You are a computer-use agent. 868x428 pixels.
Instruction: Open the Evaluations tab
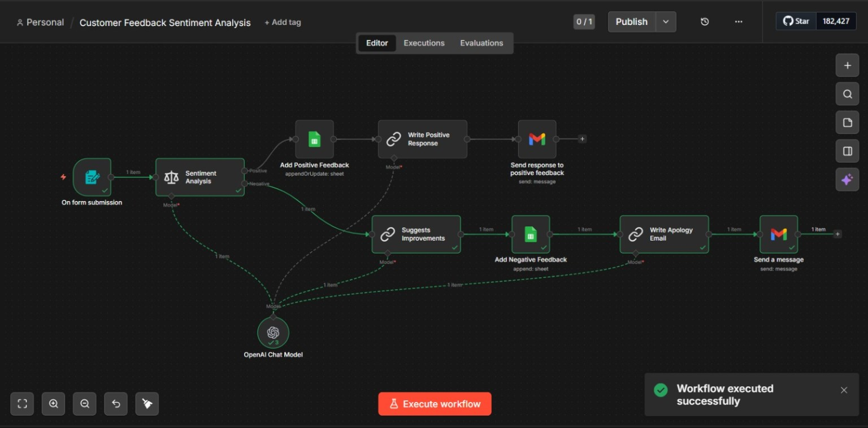481,43
